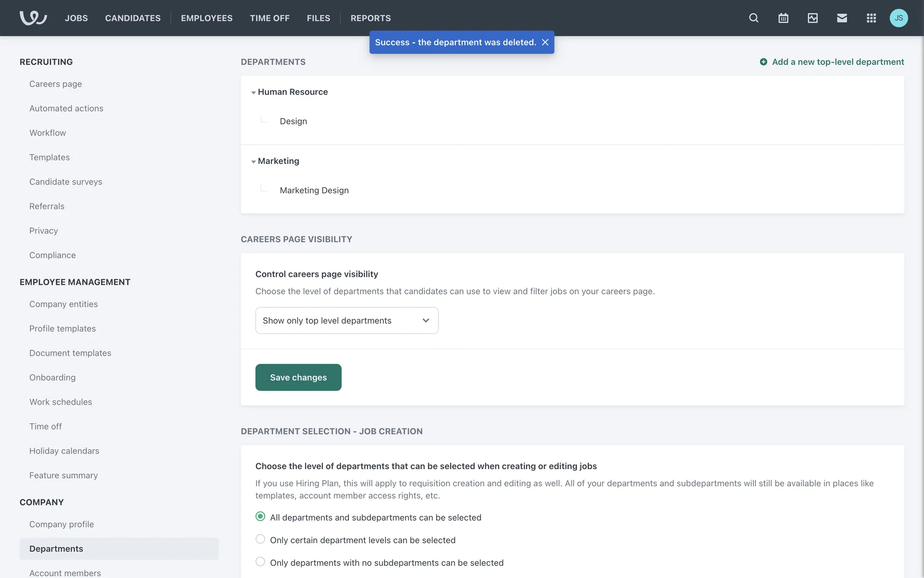Select only certain department levels option
This screenshot has height=578, width=924.
260,539
